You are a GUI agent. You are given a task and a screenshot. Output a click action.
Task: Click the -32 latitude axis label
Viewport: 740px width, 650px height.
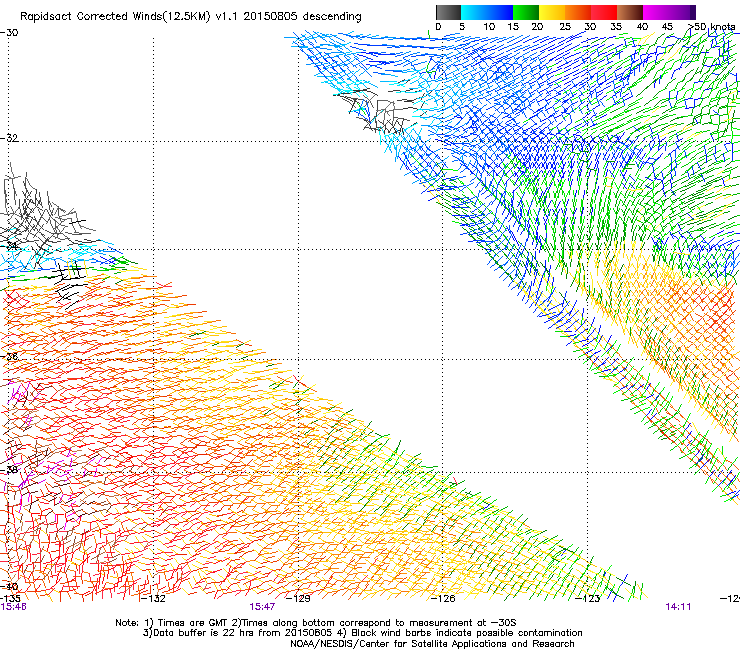(9, 138)
